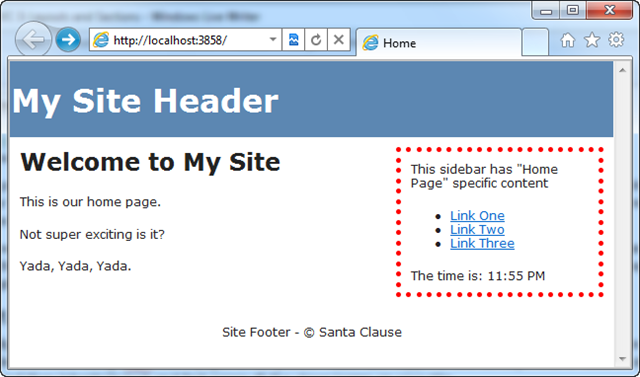This screenshot has width=640, height=377.
Task: Open a new blank tab
Action: click(x=535, y=42)
